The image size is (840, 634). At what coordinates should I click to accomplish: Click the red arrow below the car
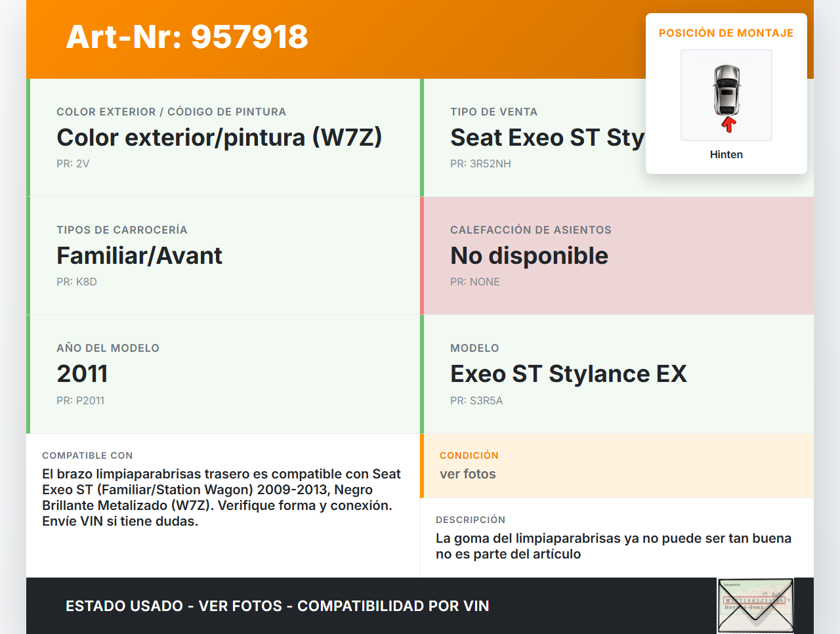pyautogui.click(x=728, y=125)
